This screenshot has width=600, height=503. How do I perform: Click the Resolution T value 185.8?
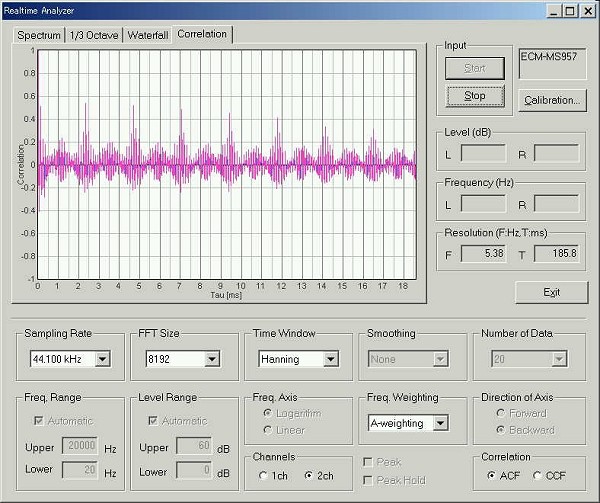coord(557,254)
